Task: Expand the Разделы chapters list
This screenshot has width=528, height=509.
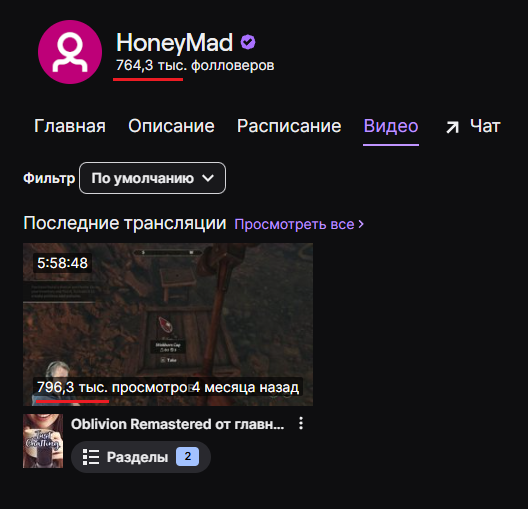Action: [141, 457]
